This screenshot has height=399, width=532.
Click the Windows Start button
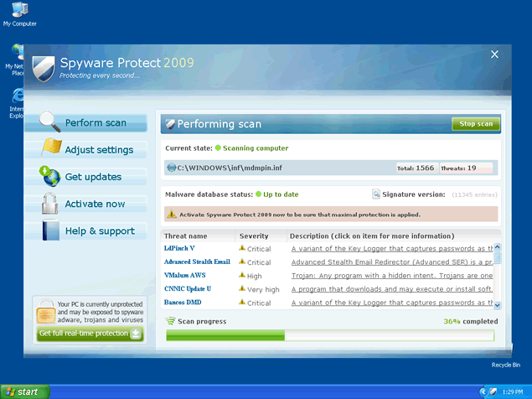(x=25, y=391)
